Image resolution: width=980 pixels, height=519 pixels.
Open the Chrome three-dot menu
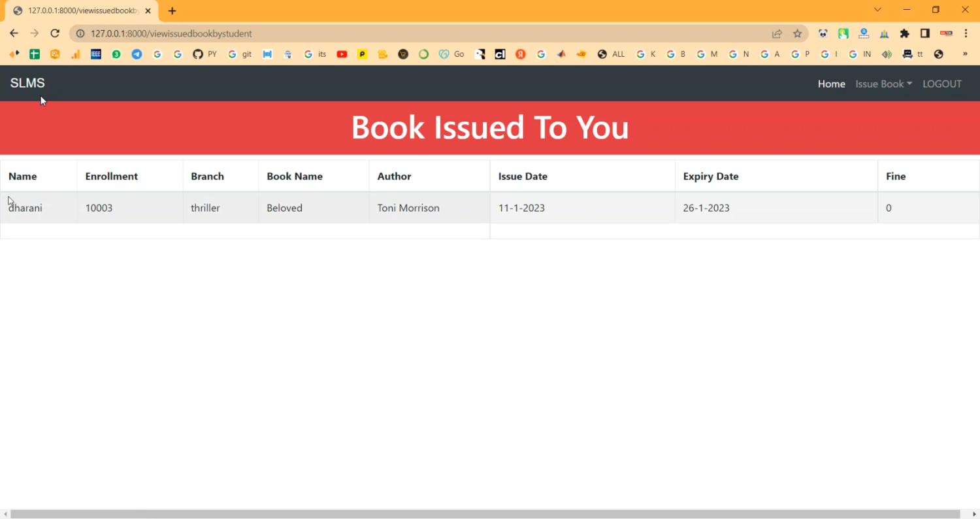click(966, 33)
